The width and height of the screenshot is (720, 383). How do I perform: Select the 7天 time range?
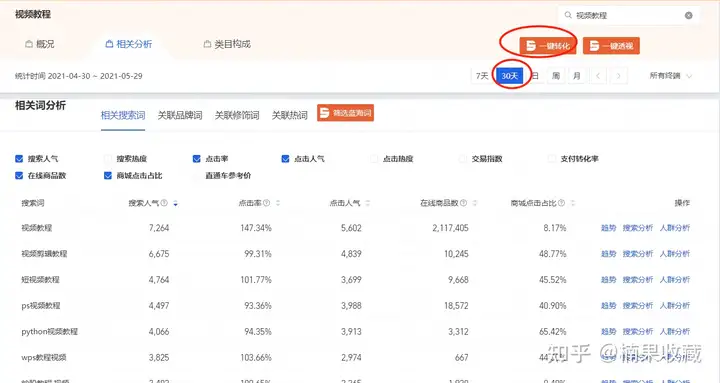pos(482,76)
